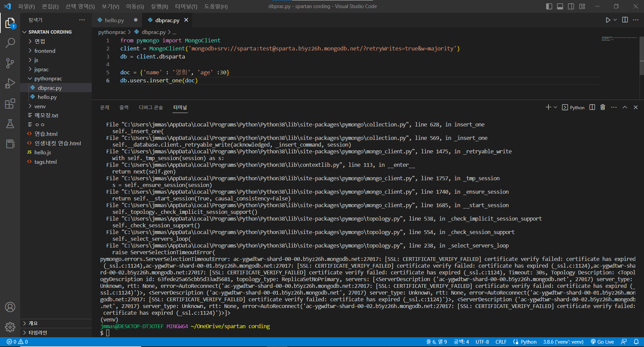
Task: Change the CRLF line ending setting
Action: point(501,342)
